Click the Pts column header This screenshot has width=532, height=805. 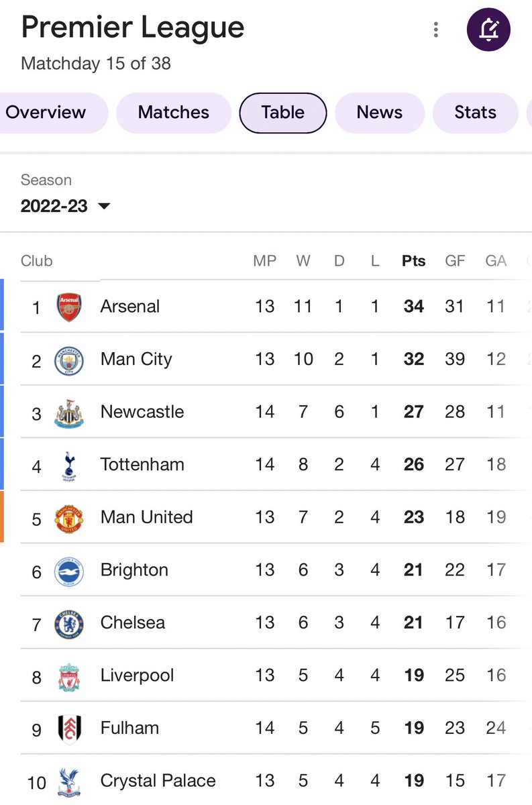[414, 261]
